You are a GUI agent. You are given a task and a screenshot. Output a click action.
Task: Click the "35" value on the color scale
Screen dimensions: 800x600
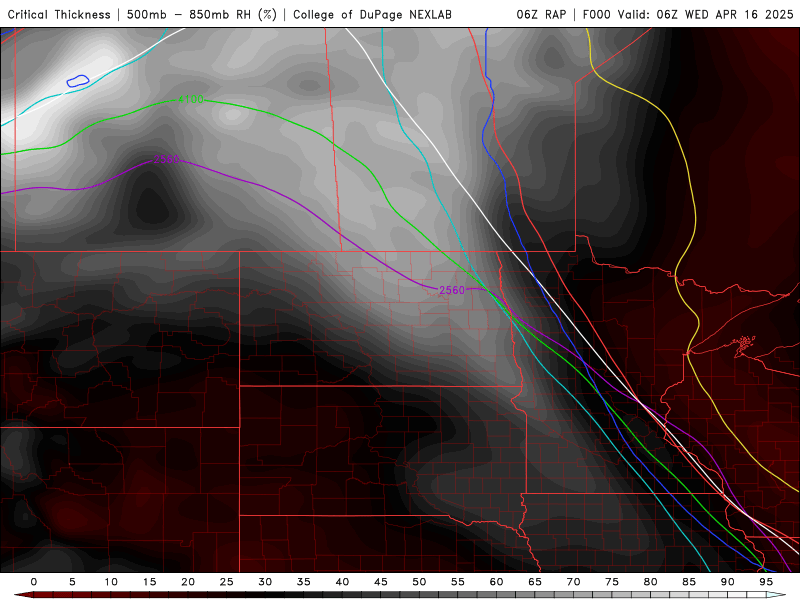[x=304, y=582]
